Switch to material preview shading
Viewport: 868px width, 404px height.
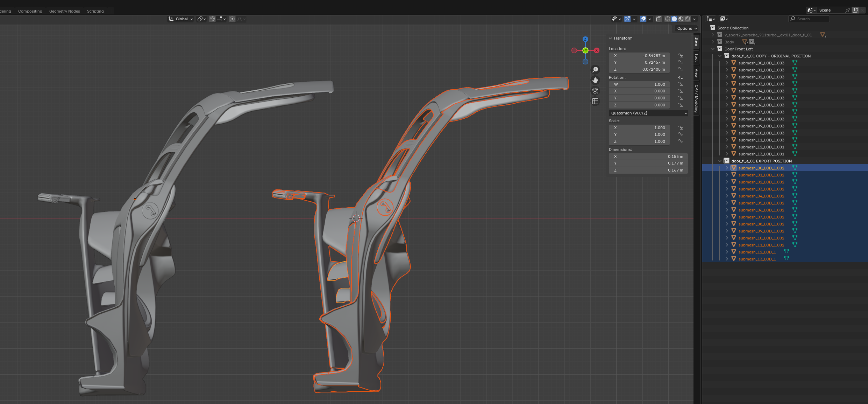[x=681, y=19]
